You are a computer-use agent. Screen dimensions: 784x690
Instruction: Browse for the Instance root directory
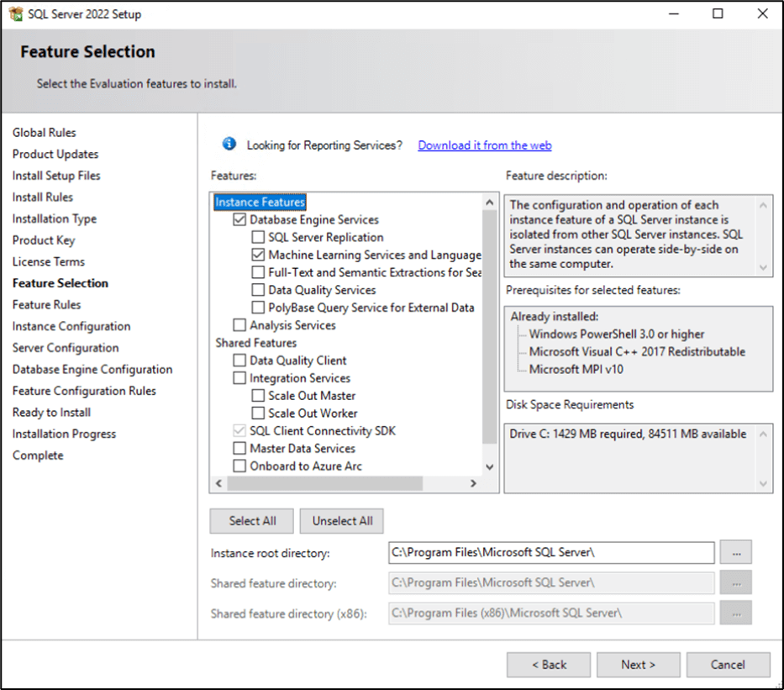735,552
